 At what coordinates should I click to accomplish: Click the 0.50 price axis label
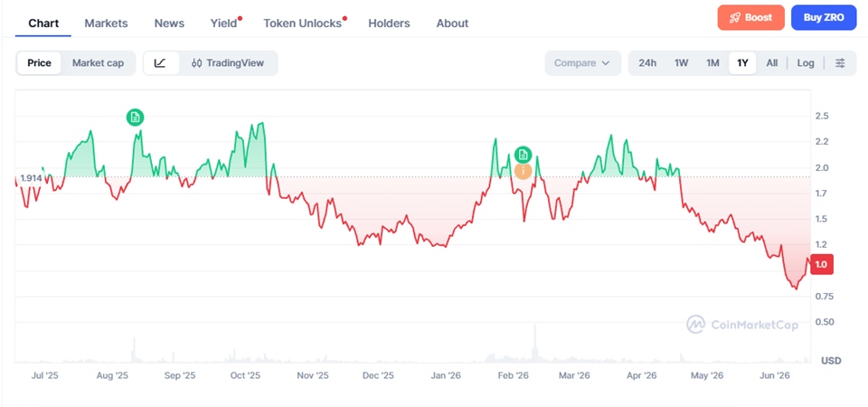pyautogui.click(x=823, y=322)
